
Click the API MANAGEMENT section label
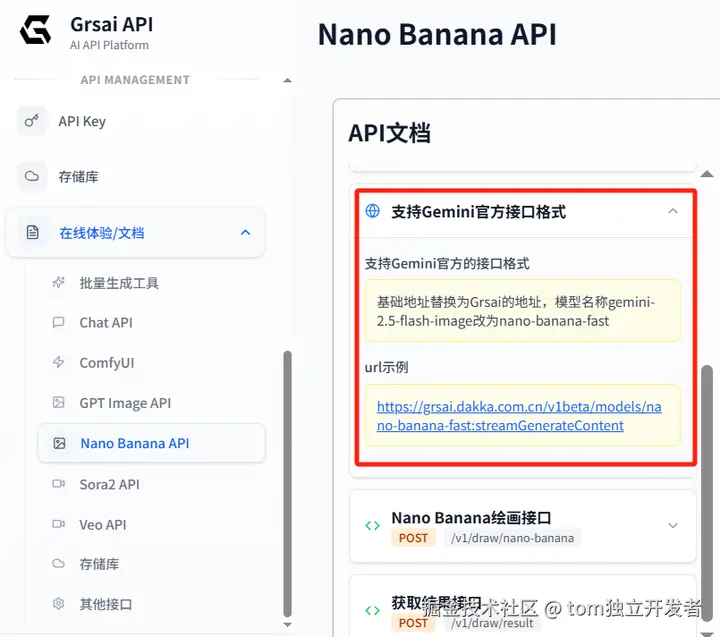point(135,80)
